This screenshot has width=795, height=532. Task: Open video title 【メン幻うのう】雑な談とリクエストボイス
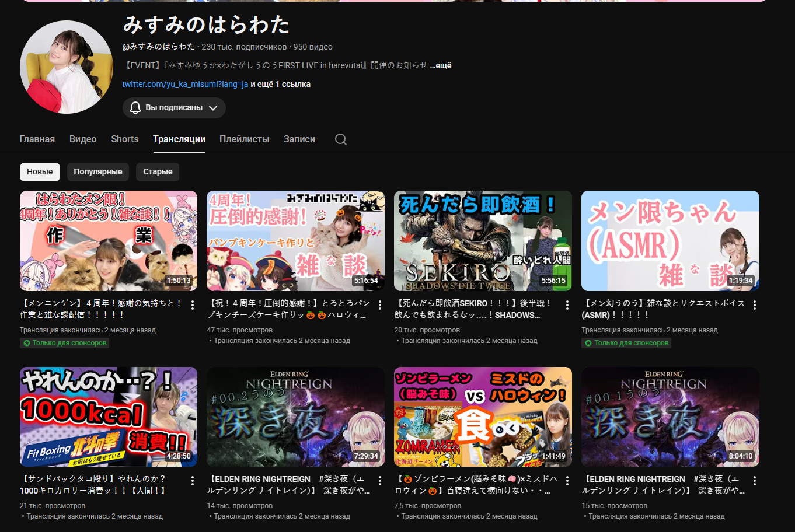coord(663,309)
